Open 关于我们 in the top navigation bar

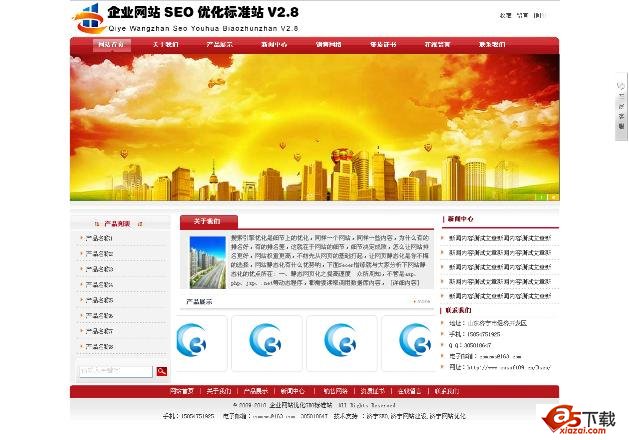(166, 45)
